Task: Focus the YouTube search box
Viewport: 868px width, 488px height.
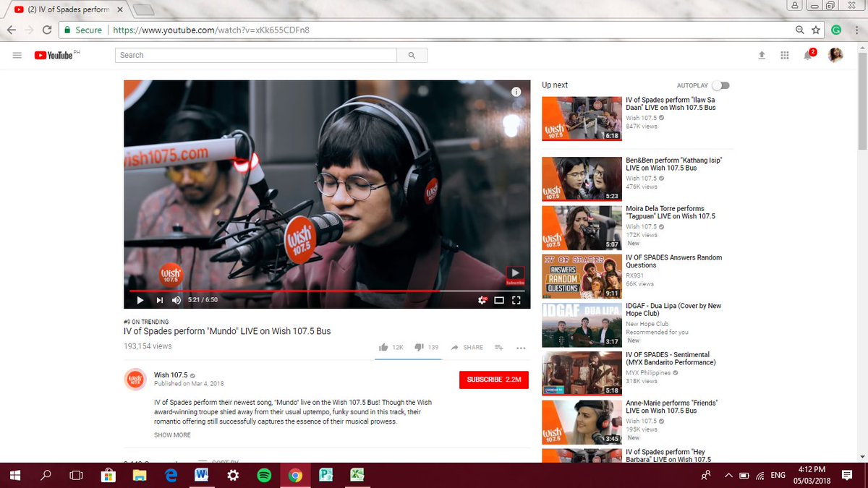Action: coord(256,55)
